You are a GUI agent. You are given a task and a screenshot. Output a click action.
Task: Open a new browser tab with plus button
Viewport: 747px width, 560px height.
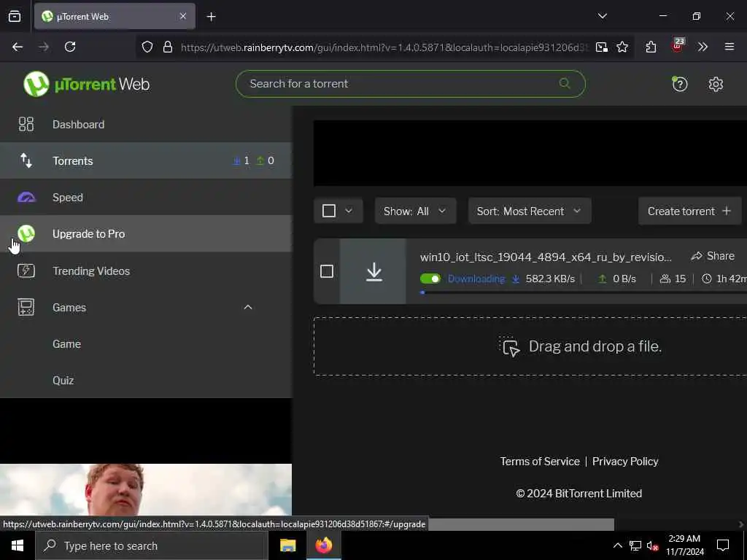pos(211,17)
